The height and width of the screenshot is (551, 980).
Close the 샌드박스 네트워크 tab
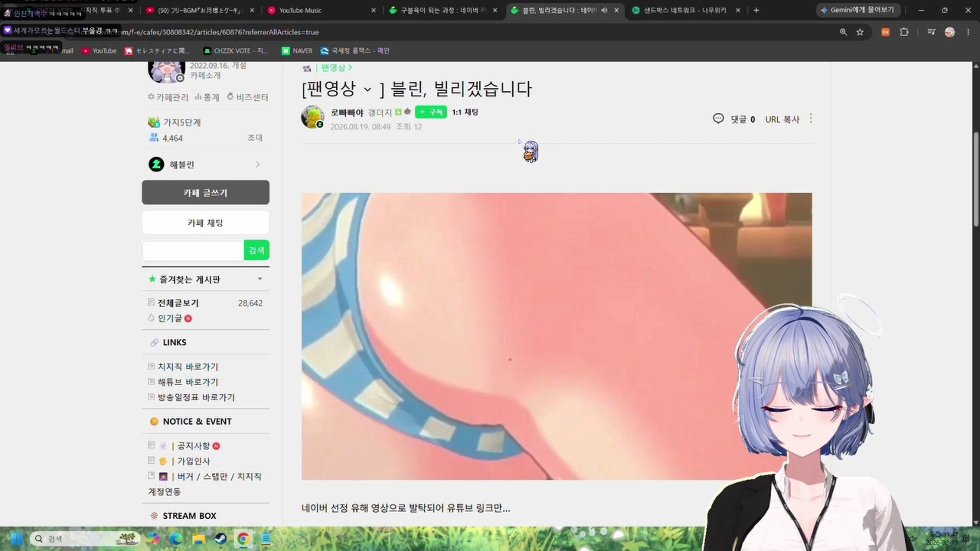tap(738, 10)
